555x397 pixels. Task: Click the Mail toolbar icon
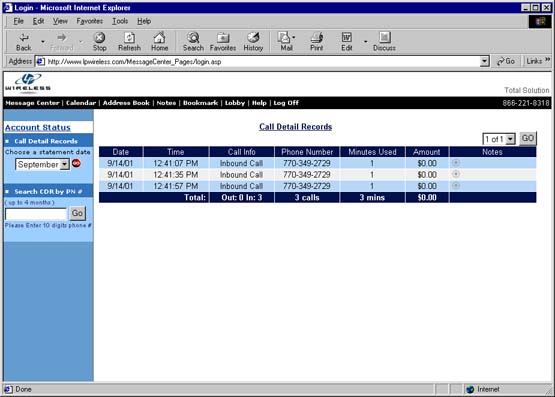(284, 42)
